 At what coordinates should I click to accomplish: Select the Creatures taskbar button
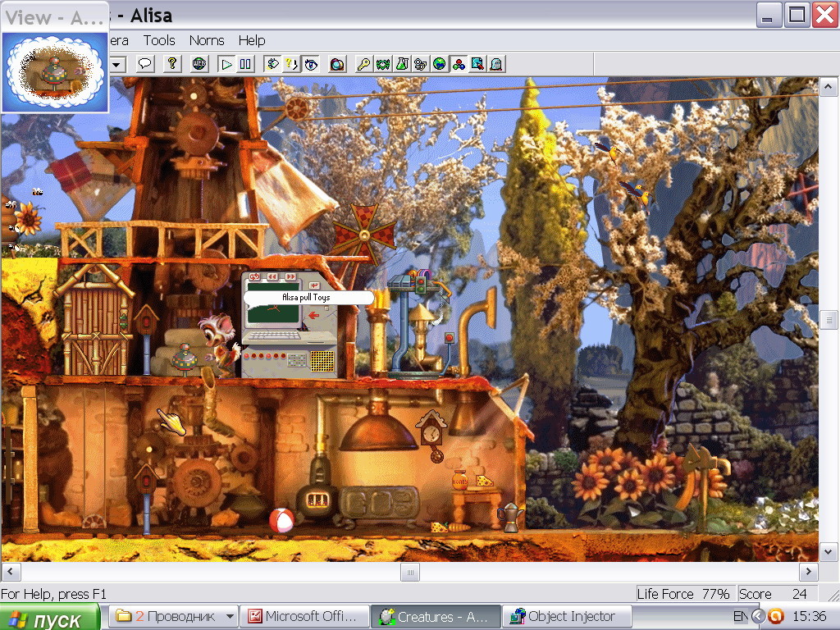click(436, 616)
